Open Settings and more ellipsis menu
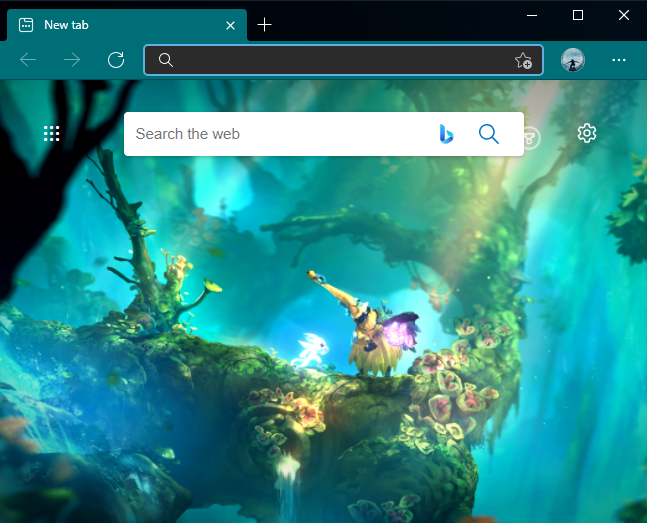Viewport: 647px width, 523px height. point(619,60)
